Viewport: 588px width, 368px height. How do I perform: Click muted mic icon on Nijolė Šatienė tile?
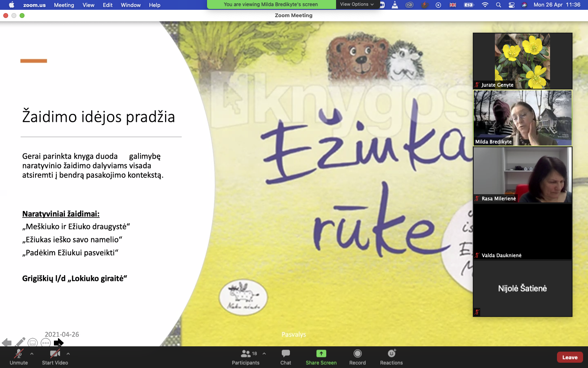tap(477, 312)
